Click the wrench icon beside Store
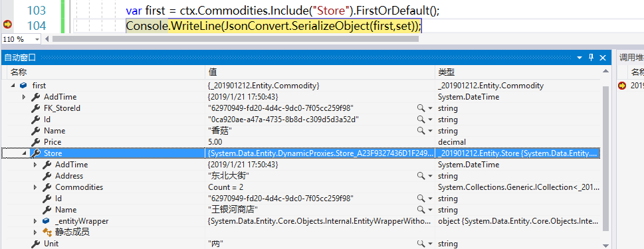 click(36, 153)
